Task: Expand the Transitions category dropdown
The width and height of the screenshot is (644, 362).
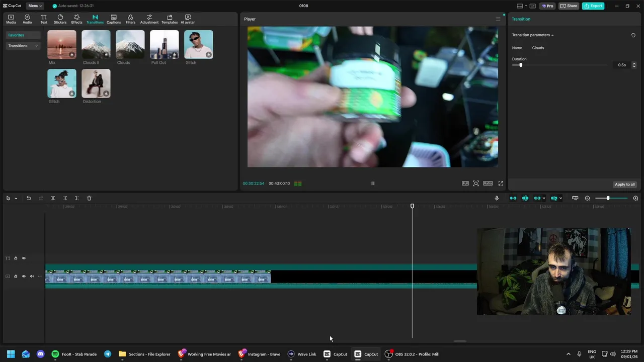Action: click(x=23, y=46)
